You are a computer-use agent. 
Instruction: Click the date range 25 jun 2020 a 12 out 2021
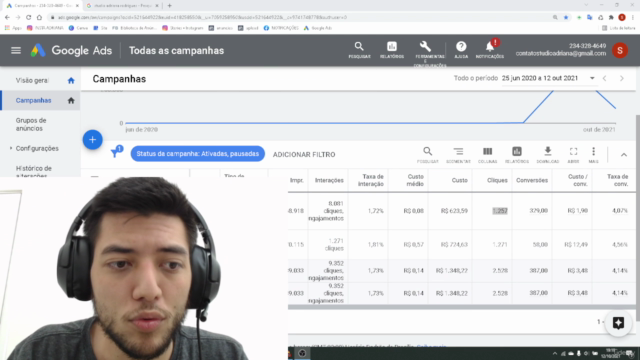coord(540,78)
